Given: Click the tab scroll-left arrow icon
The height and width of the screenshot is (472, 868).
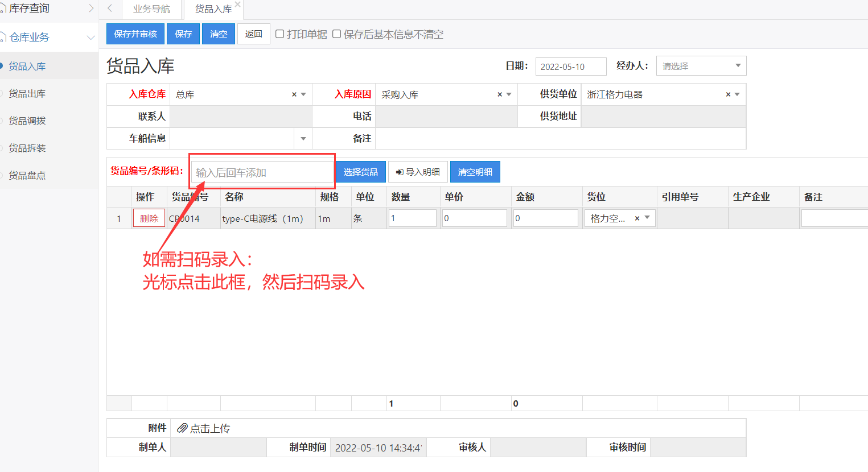Looking at the screenshot, I should pos(110,9).
